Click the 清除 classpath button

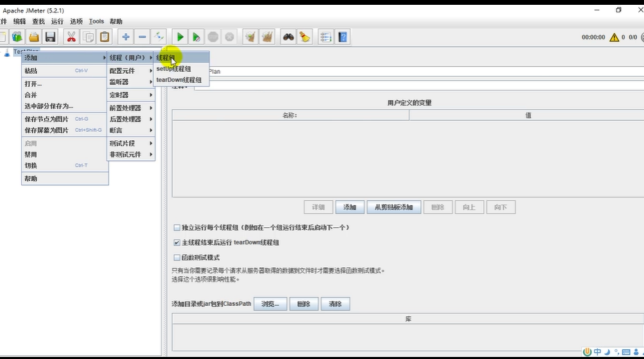tap(335, 304)
